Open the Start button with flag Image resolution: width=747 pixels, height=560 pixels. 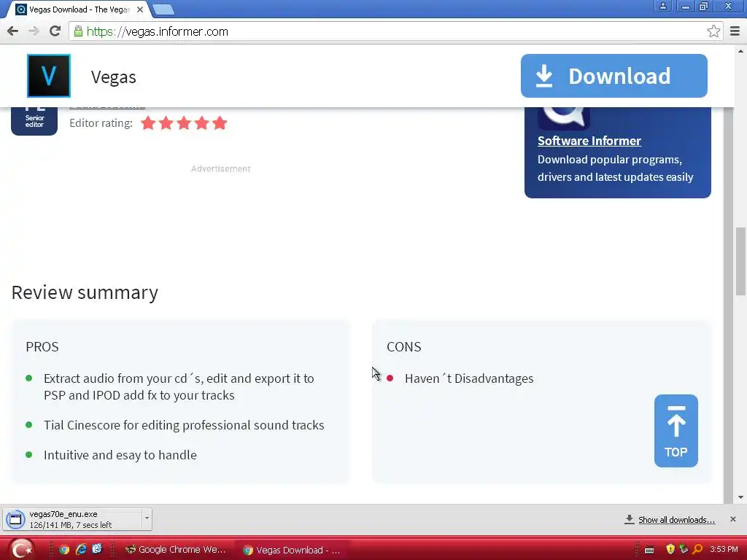point(22,549)
